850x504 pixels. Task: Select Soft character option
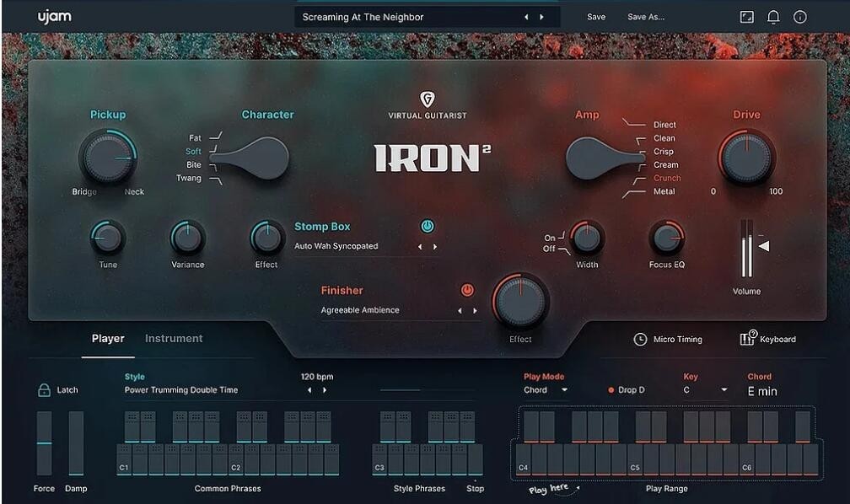click(x=193, y=151)
